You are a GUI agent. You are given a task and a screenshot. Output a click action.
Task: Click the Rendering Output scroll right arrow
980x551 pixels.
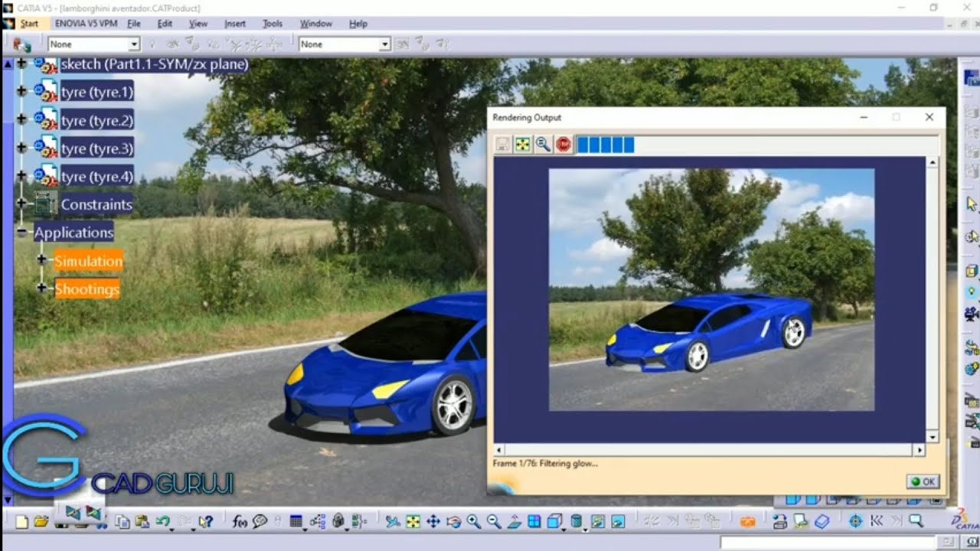pos(920,451)
